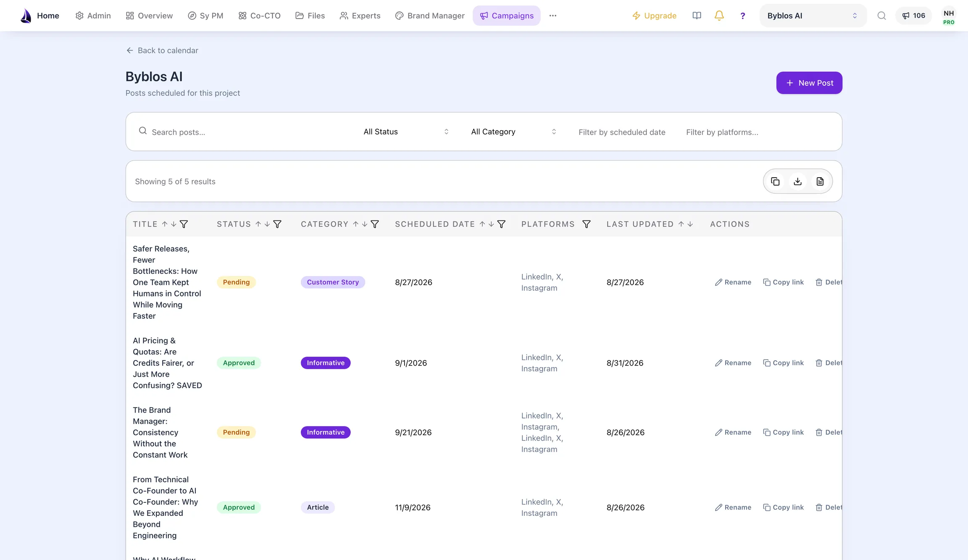
Task: Click the 8/31/2026 last updated cell
Action: (625, 363)
